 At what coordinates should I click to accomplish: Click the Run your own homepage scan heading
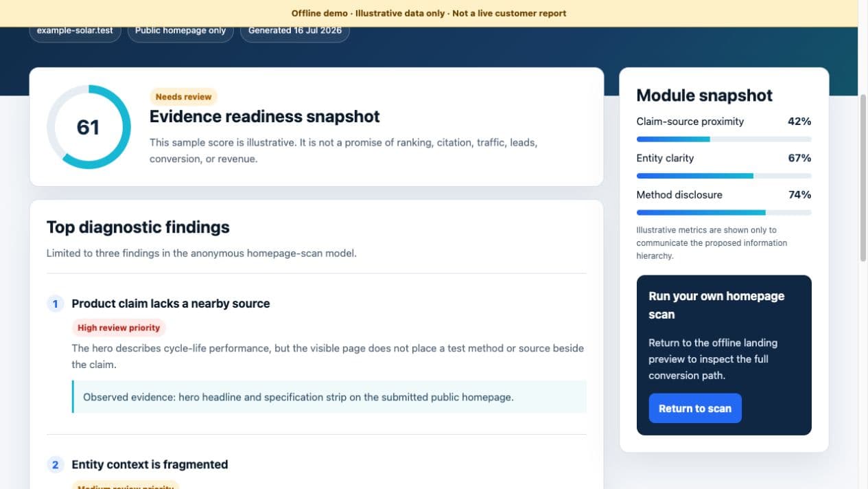coord(716,306)
